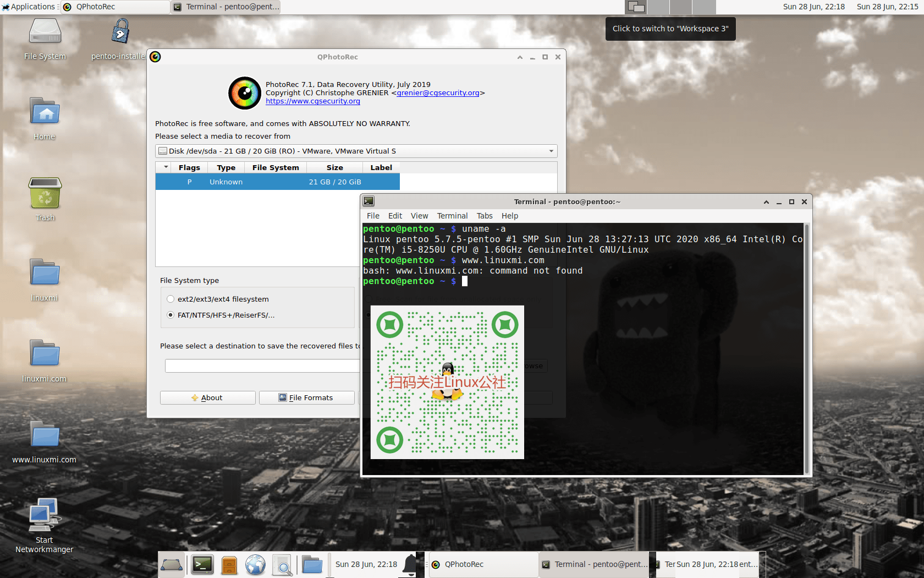This screenshot has width=924, height=578.
Task: Click the Type column header
Action: pos(226,167)
